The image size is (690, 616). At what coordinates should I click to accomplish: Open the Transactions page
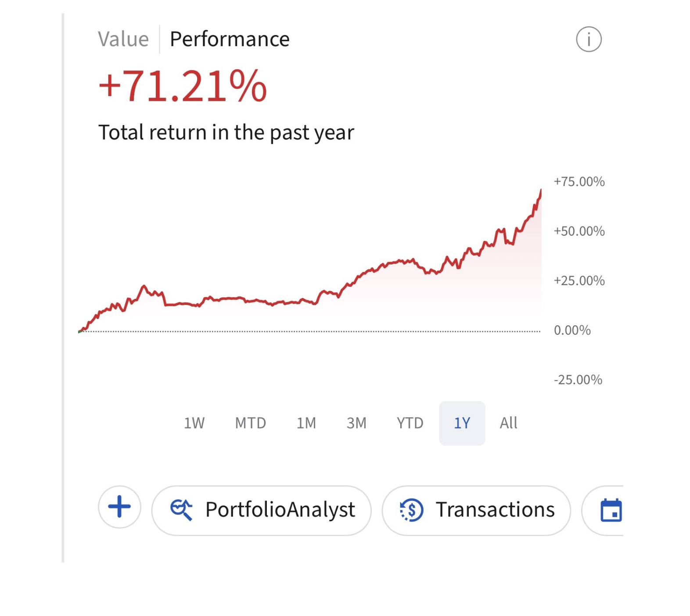tap(495, 510)
